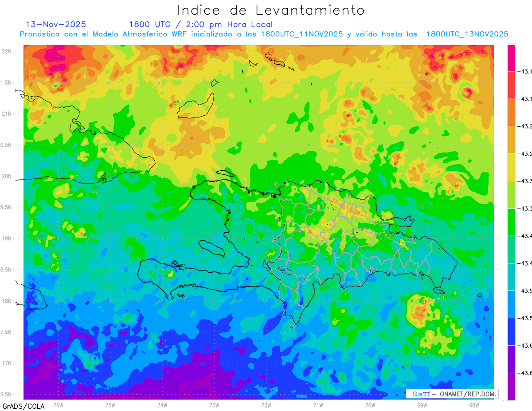Click the sky blue swatch in the legend
This screenshot has width=532, height=411.
511,304
